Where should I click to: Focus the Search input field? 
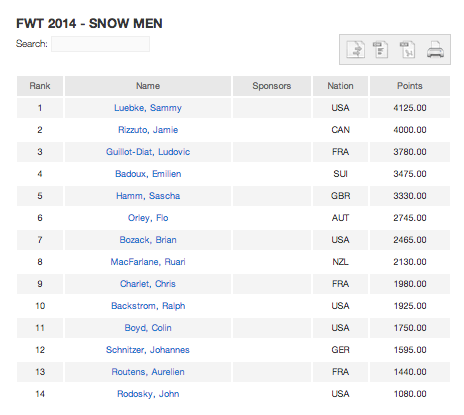click(x=100, y=44)
